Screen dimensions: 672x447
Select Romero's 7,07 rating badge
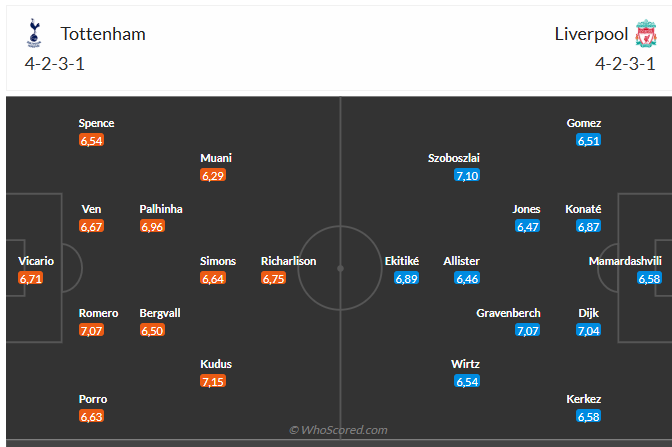(91, 330)
